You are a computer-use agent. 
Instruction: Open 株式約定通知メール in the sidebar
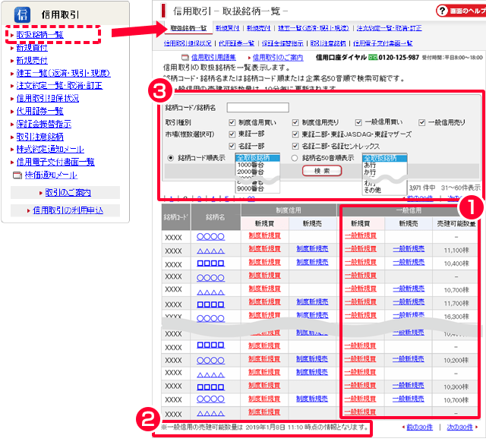[50, 149]
